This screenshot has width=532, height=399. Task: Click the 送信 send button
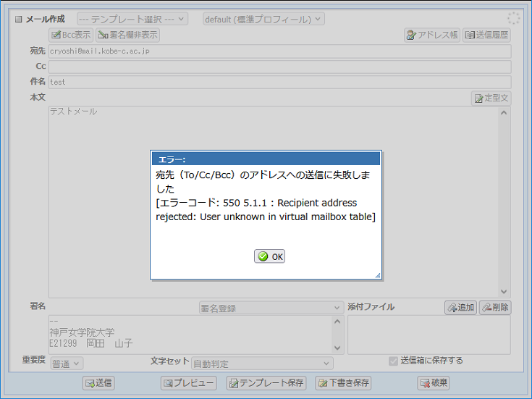point(98,383)
